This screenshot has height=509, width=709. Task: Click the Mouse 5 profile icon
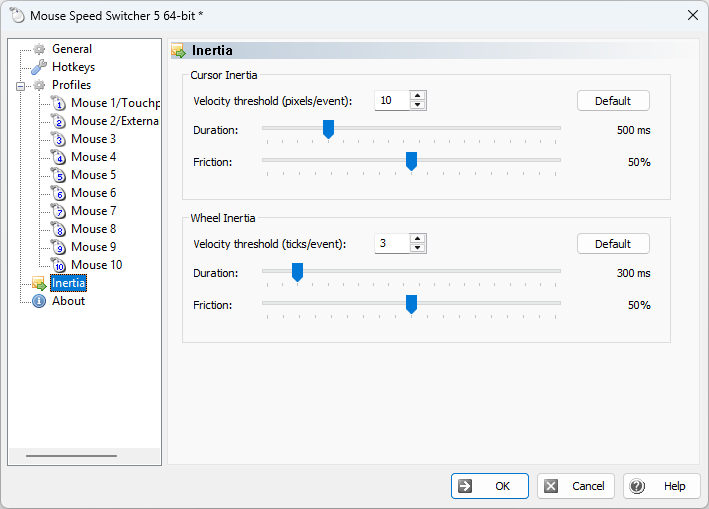tap(58, 175)
